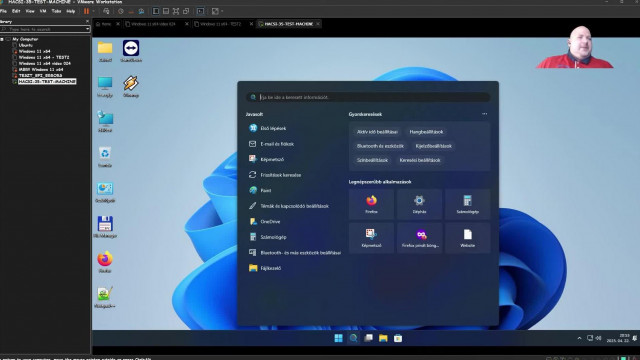640x360 pixels.
Task: Open the three-dots menu beside Gyorskeresések
Action: (x=484, y=114)
